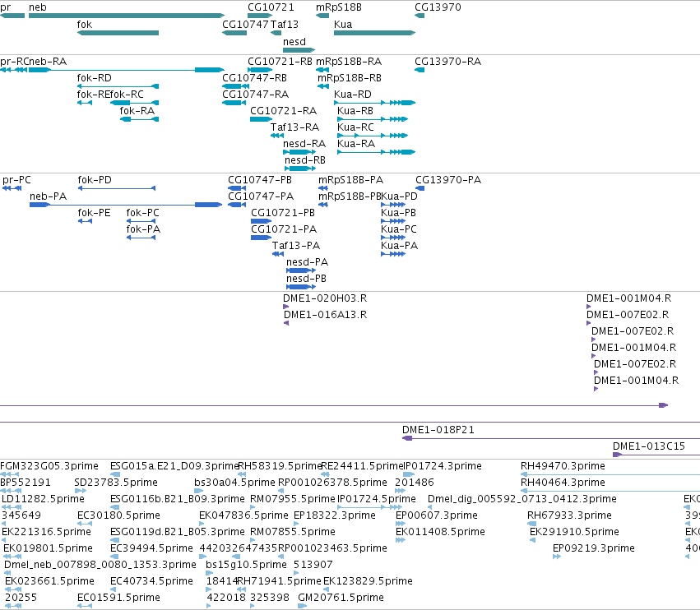This screenshot has height=610, width=700.
Task: Click CDS label 'CG13970-PA'
Action: [448, 179]
